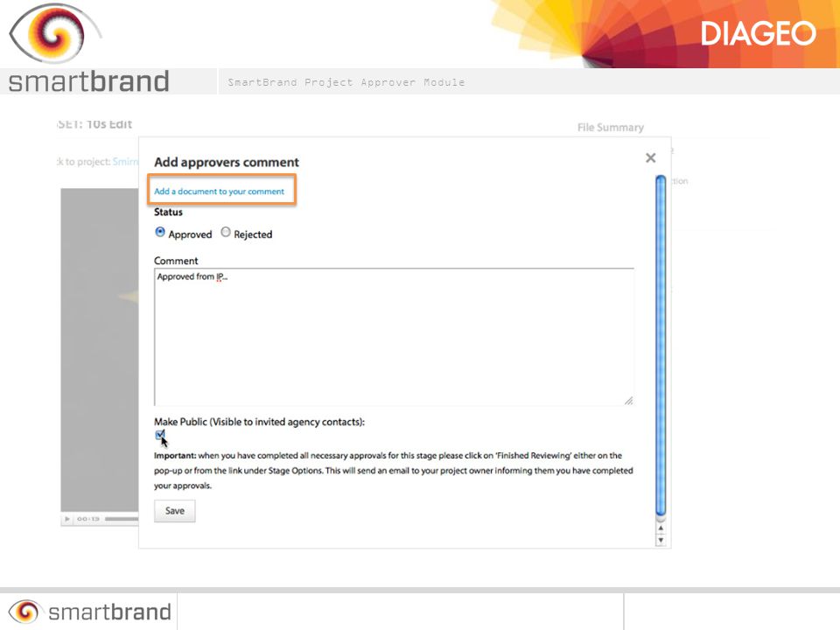Click the dialog scrollbar up arrow
Screen dimensions: 840x630
[x=661, y=528]
